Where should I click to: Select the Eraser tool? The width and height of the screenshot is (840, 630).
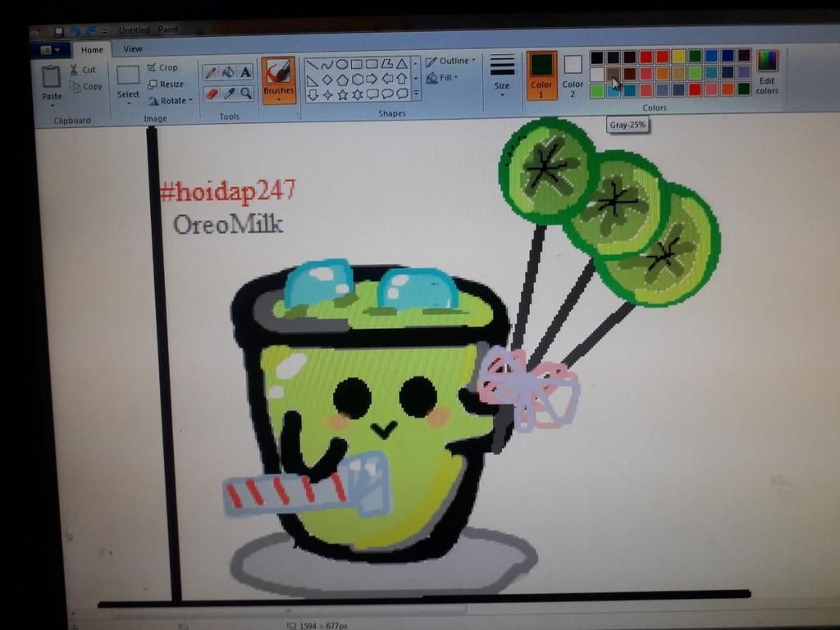[212, 94]
